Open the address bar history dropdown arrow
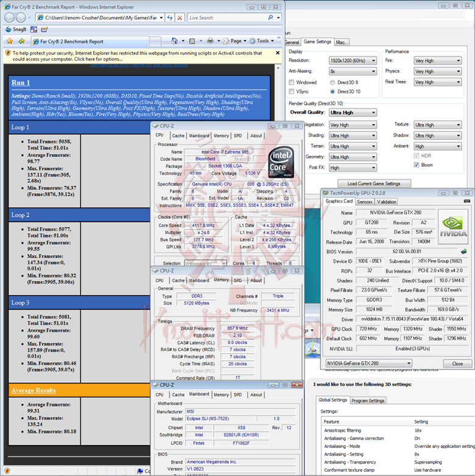 tap(161, 18)
